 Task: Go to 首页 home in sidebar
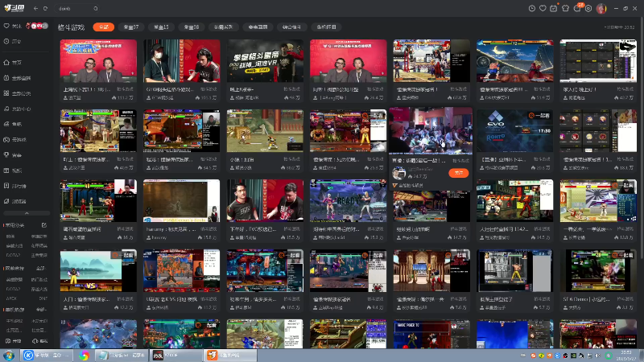point(13,63)
